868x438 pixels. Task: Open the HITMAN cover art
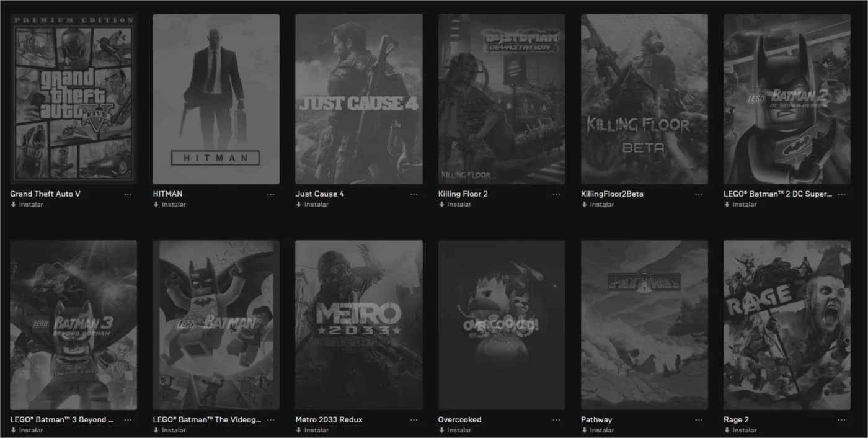[216, 99]
